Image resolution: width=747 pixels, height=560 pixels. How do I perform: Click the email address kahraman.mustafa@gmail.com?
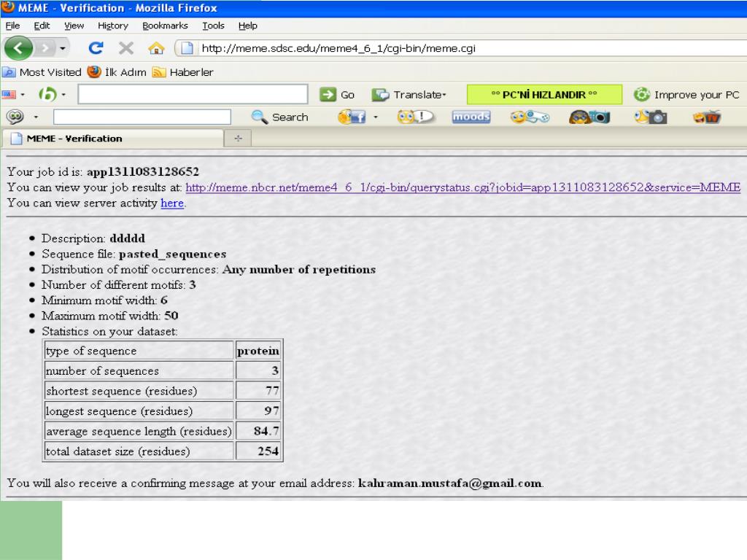[449, 483]
